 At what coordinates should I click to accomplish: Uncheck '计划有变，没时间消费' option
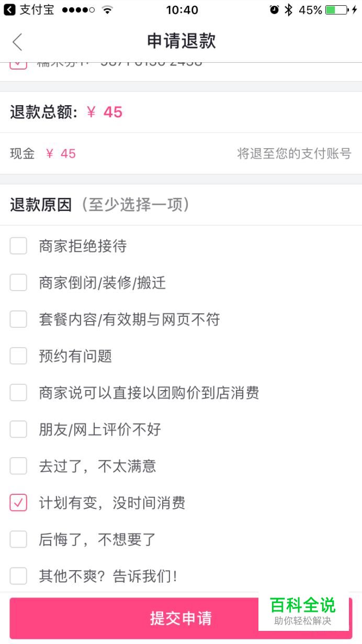tap(18, 503)
